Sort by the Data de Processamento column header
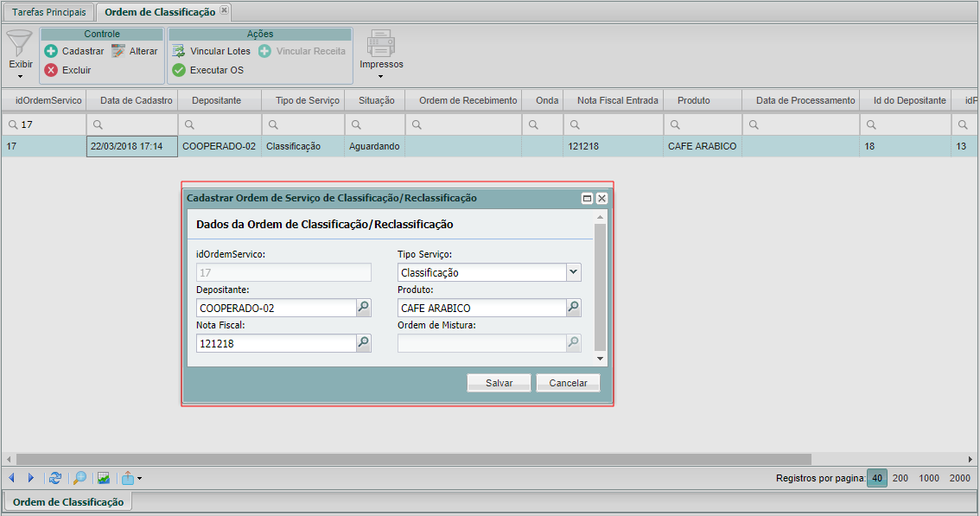Viewport: 980px width, 516px height. (800, 100)
